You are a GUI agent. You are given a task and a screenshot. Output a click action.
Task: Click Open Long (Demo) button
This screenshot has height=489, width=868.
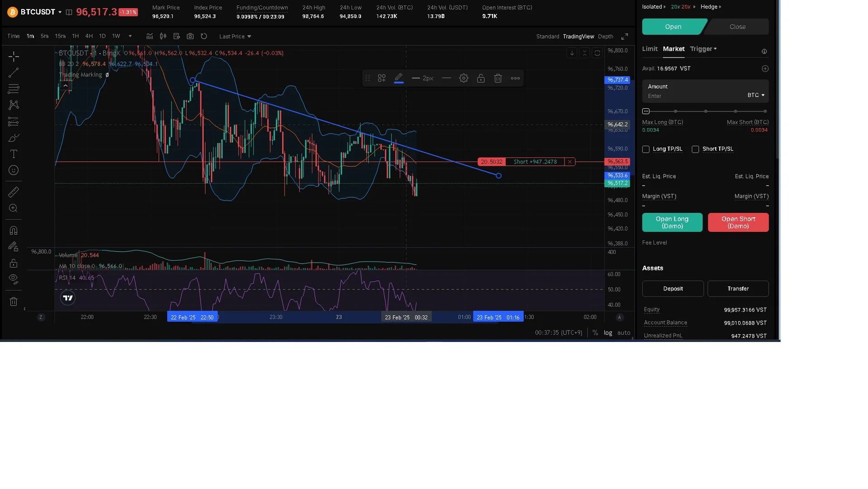672,222
